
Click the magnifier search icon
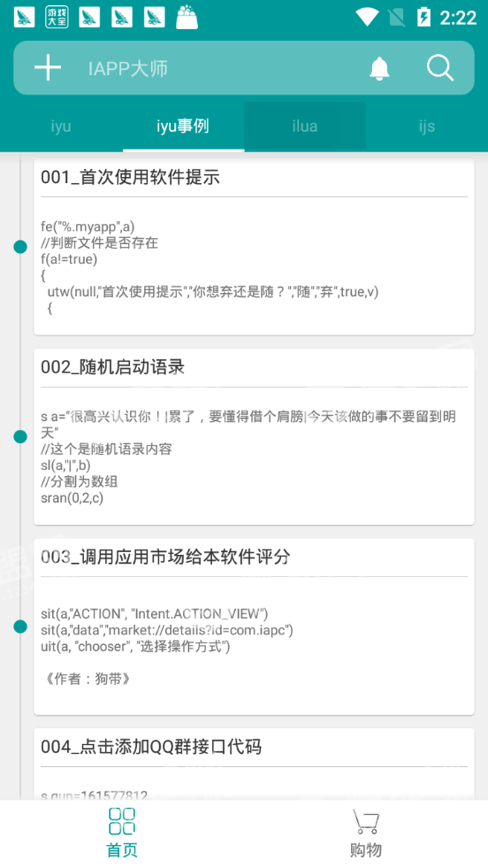[x=440, y=68]
